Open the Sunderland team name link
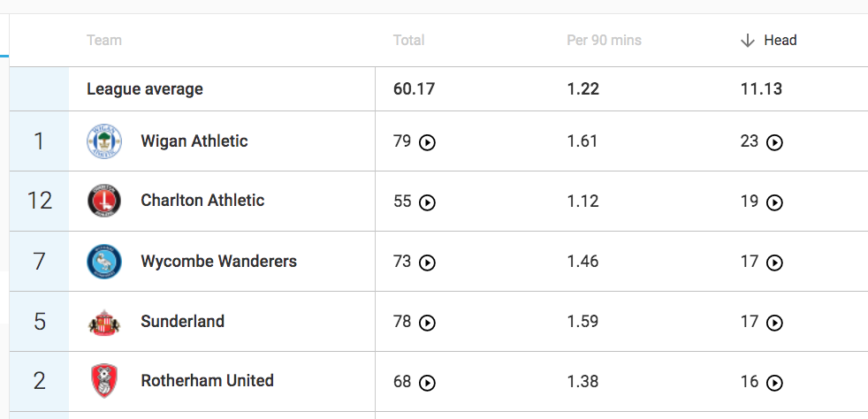The width and height of the screenshot is (868, 419). coord(182,321)
